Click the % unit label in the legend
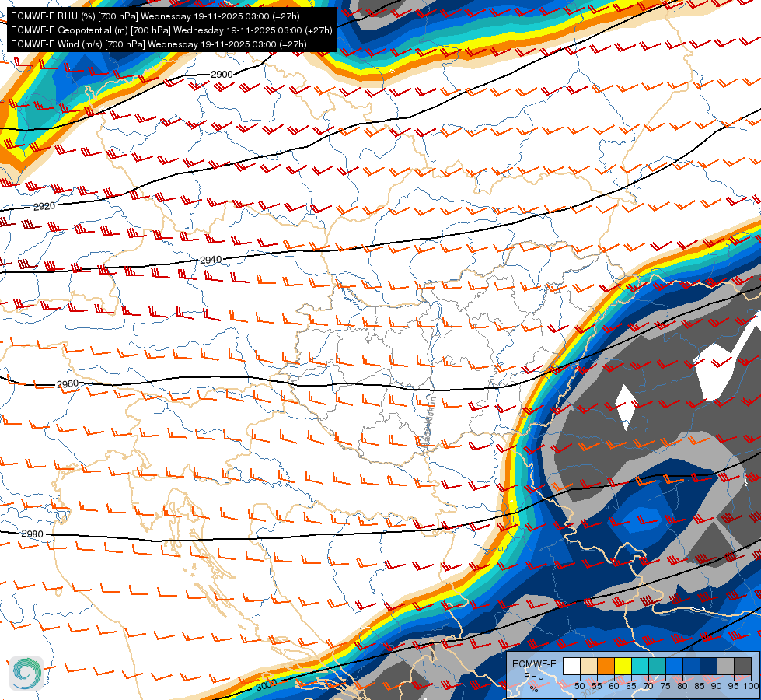Image resolution: width=761 pixels, height=700 pixels. 534,689
